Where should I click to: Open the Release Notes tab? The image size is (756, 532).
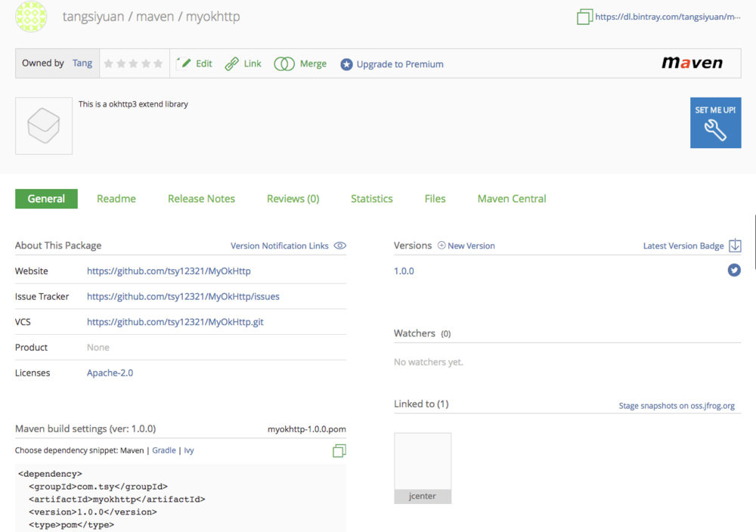tap(202, 199)
